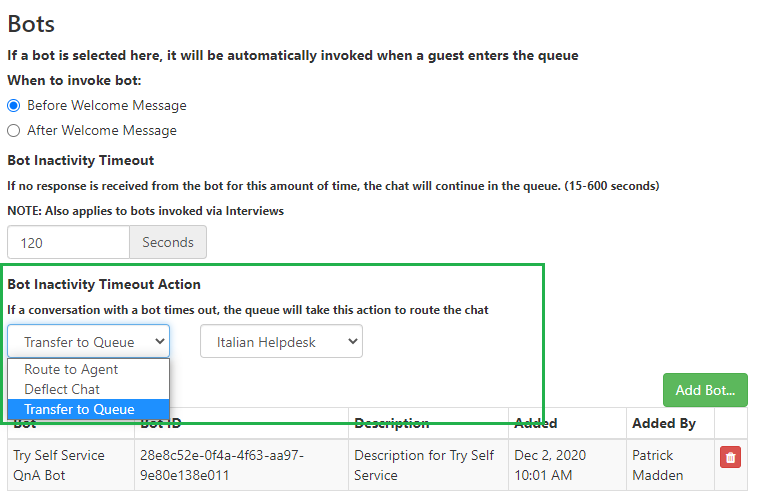Click the Description column header

[x=392, y=423]
